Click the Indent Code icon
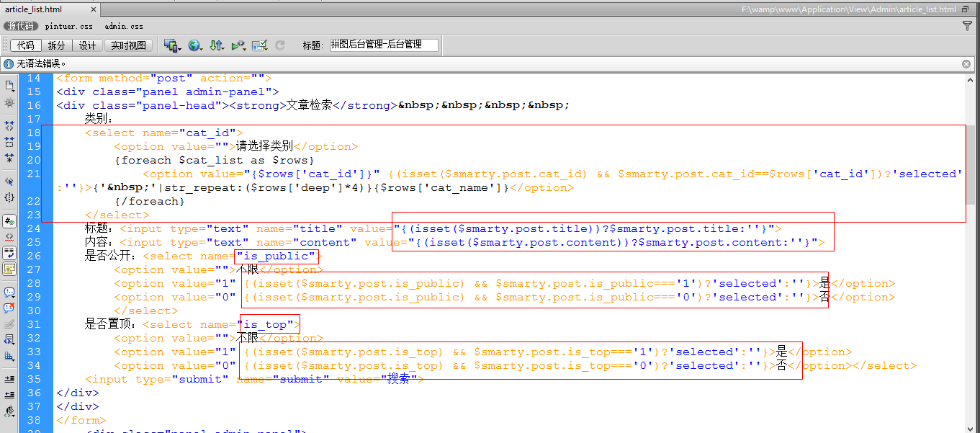The image size is (980, 433). (x=9, y=379)
